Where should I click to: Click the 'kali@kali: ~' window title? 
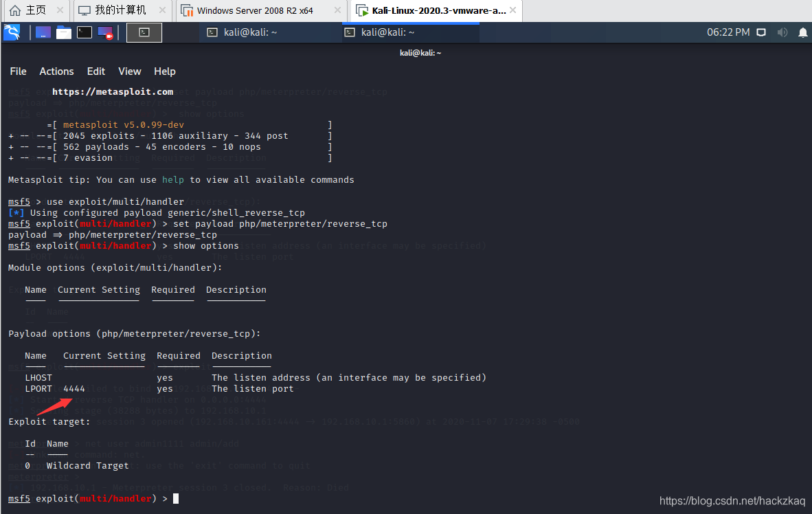[420, 53]
